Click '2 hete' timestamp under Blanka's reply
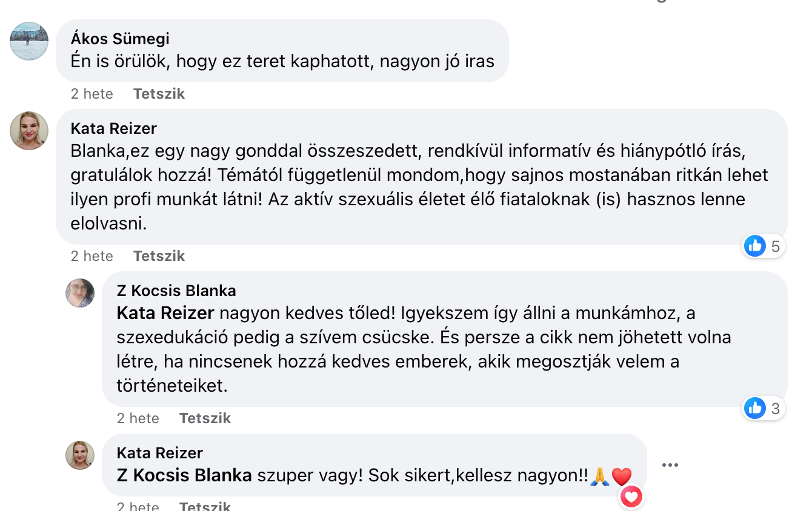The image size is (812, 511). pos(138,418)
